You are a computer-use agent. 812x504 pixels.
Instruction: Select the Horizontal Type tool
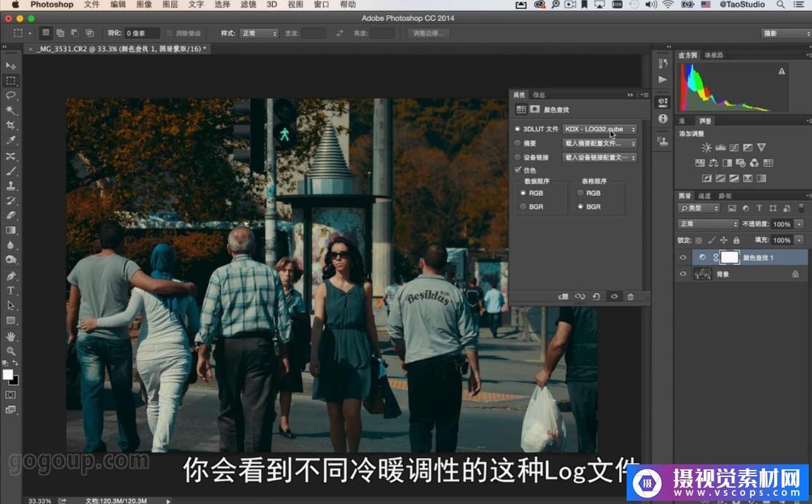click(x=11, y=290)
